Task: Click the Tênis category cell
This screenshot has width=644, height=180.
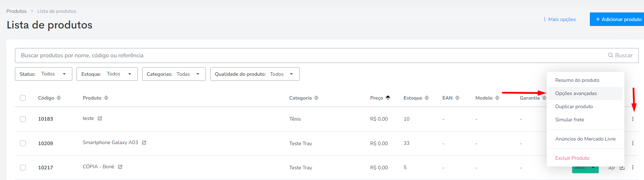Action: click(295, 119)
